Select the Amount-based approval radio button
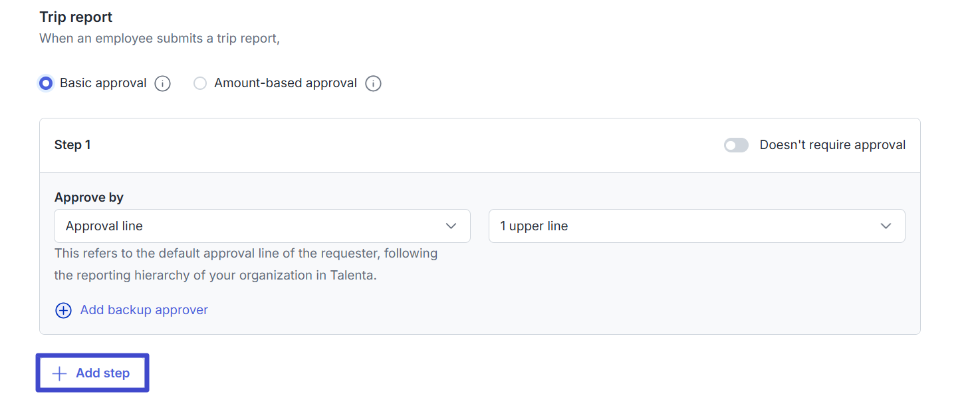The image size is (980, 406). (200, 84)
